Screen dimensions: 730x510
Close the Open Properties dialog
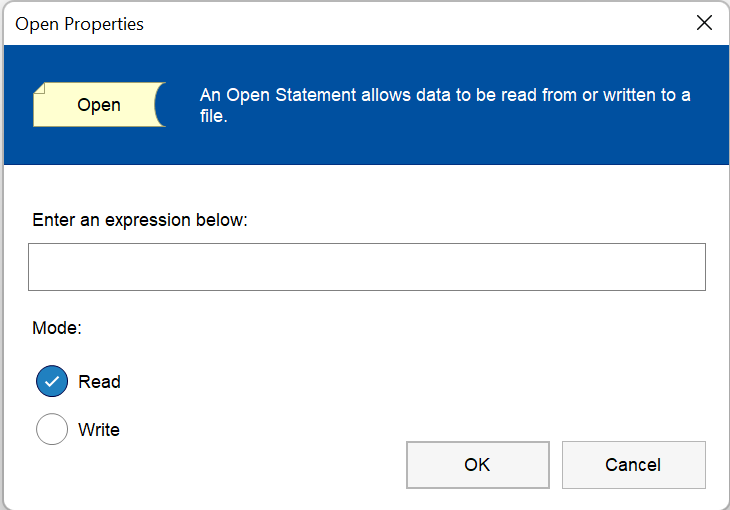tap(704, 22)
